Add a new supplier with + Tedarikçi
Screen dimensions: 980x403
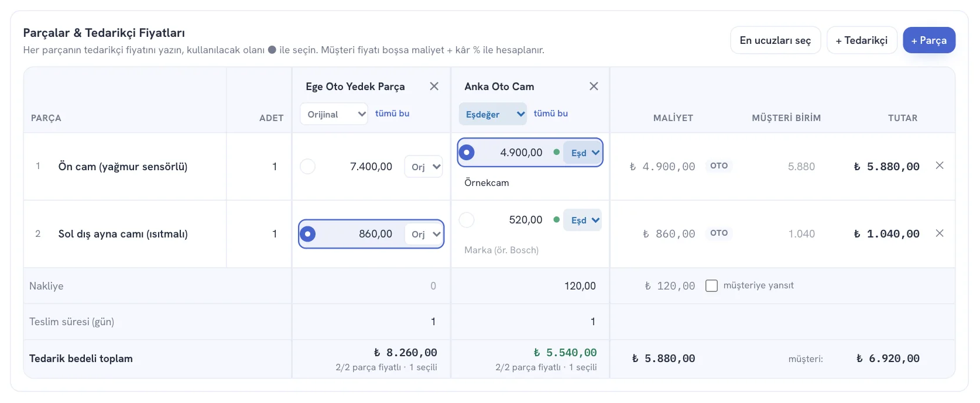862,40
